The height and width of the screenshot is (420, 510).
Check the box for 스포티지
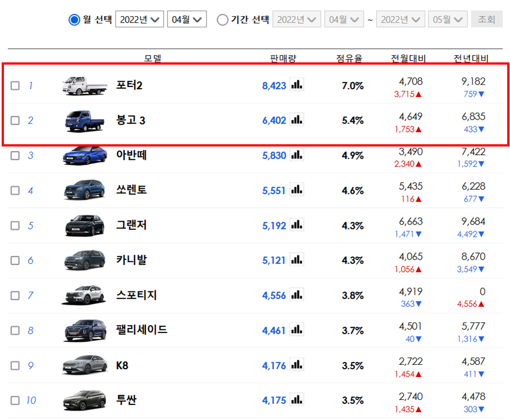point(15,295)
